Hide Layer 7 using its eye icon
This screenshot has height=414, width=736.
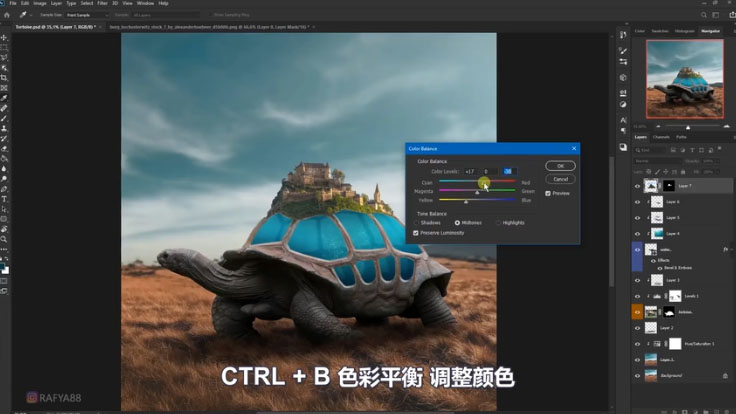coord(638,186)
